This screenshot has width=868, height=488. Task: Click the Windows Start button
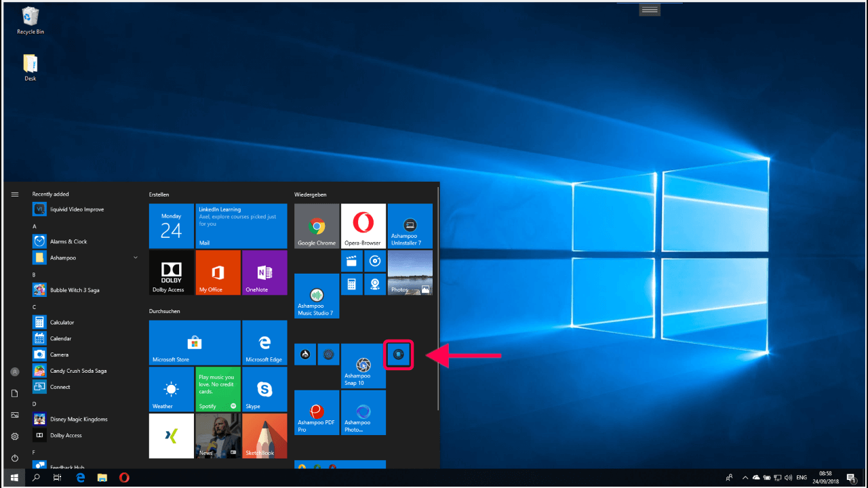tap(14, 478)
